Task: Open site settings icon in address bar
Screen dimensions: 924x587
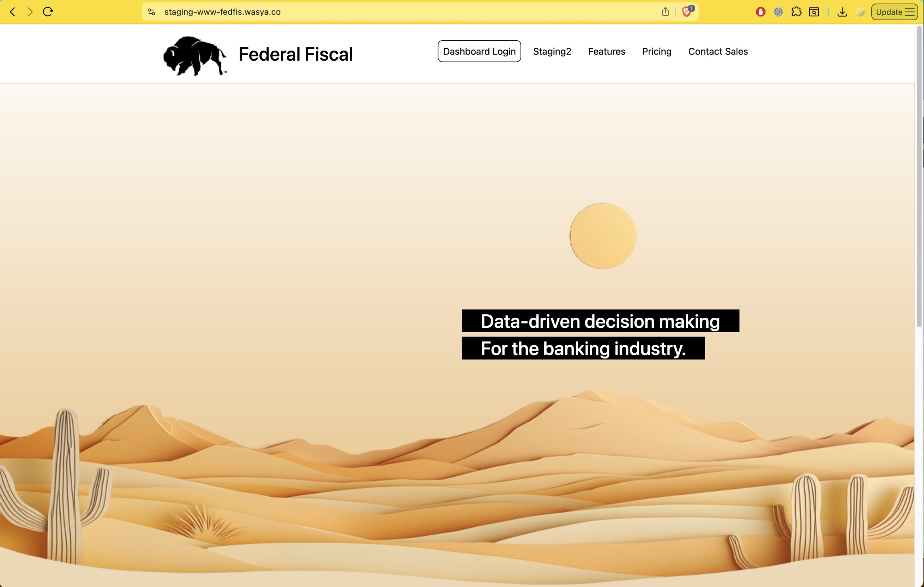Action: [152, 12]
